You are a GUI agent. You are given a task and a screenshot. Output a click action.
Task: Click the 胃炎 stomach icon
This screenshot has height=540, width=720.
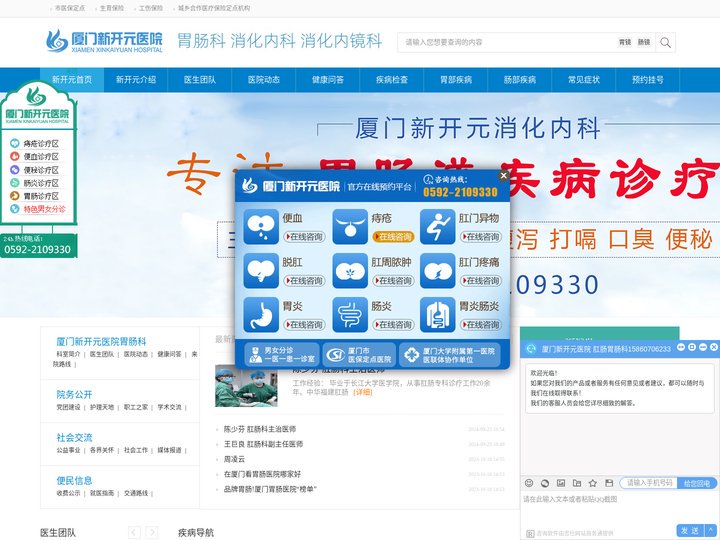click(261, 315)
